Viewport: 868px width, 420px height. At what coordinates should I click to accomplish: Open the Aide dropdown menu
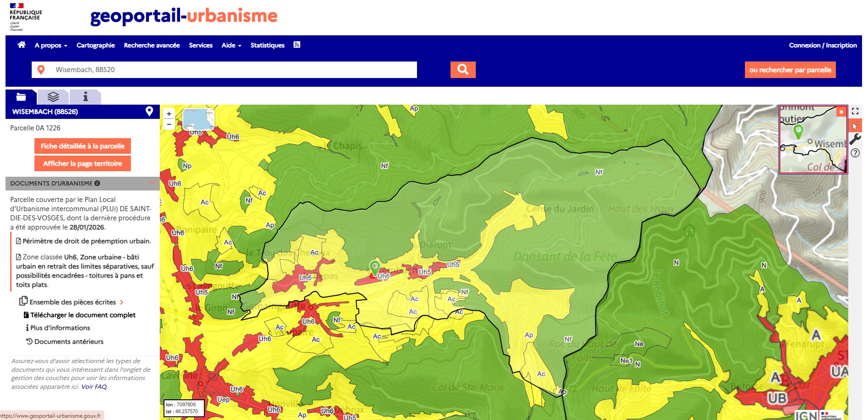[231, 45]
